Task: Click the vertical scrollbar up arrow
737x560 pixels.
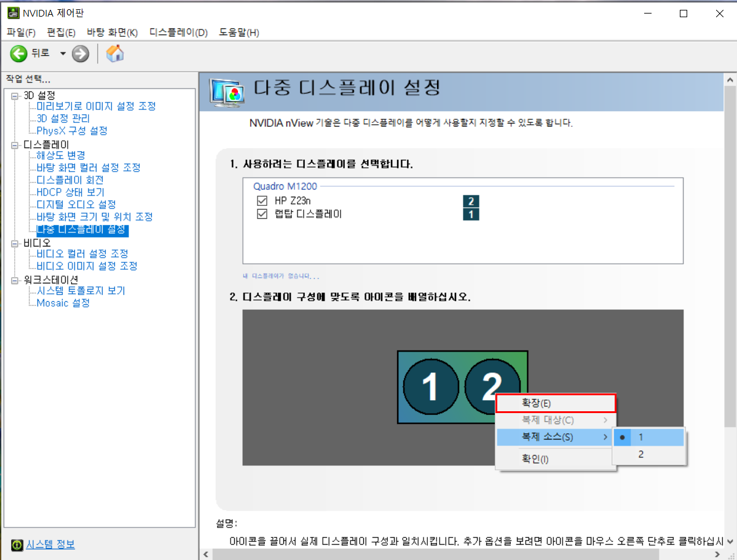Action: [730, 80]
